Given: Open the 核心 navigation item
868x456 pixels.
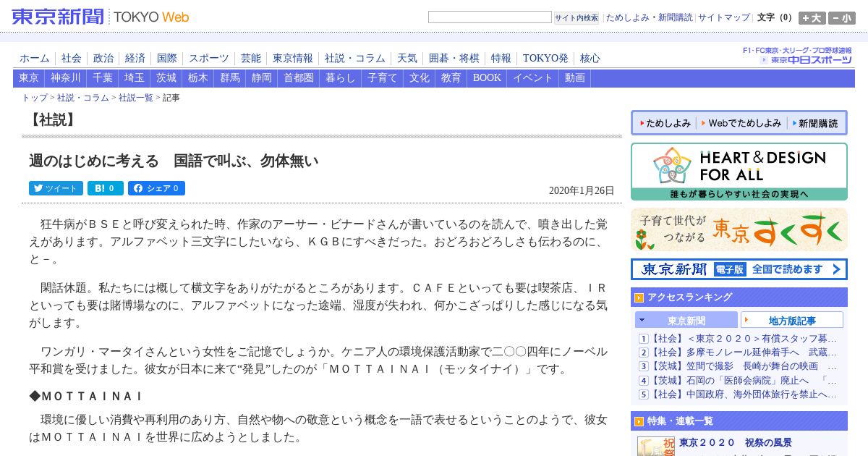Looking at the screenshot, I should click(590, 59).
